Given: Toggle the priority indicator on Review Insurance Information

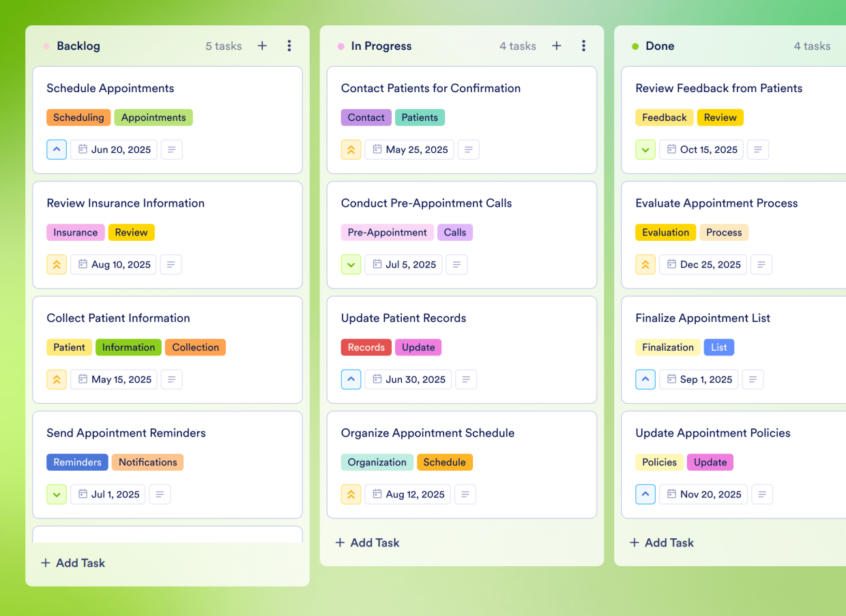Looking at the screenshot, I should pyautogui.click(x=57, y=264).
